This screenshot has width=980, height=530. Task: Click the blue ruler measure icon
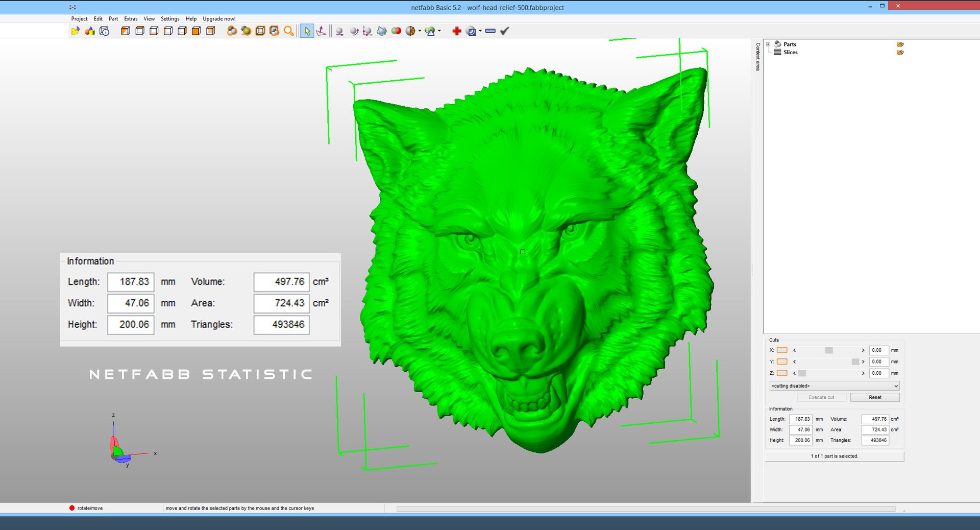point(490,31)
